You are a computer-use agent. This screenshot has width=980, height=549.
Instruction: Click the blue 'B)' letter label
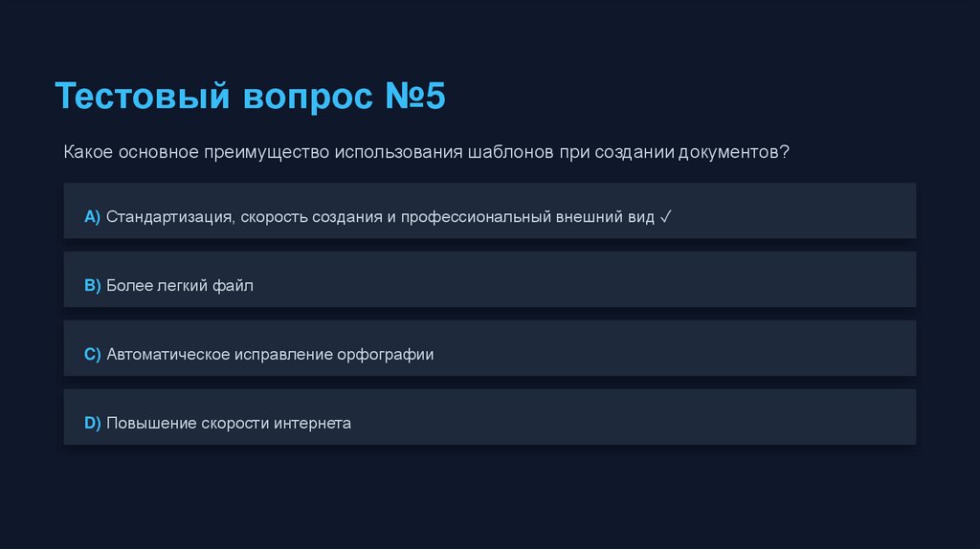coord(92,286)
